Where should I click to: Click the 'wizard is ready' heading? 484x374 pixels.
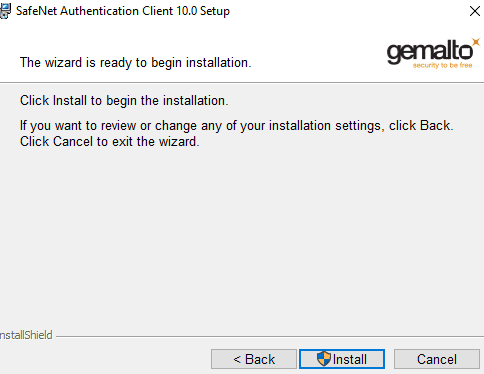[135, 63]
